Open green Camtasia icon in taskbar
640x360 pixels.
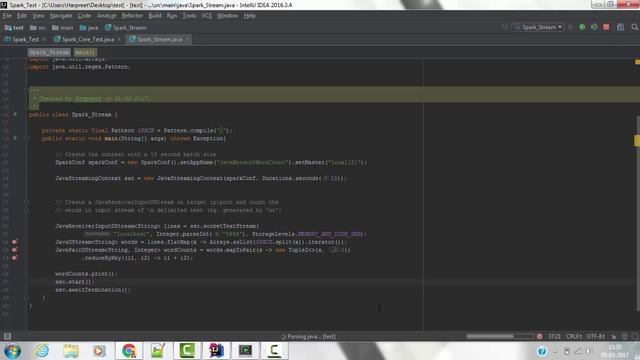pos(187,351)
